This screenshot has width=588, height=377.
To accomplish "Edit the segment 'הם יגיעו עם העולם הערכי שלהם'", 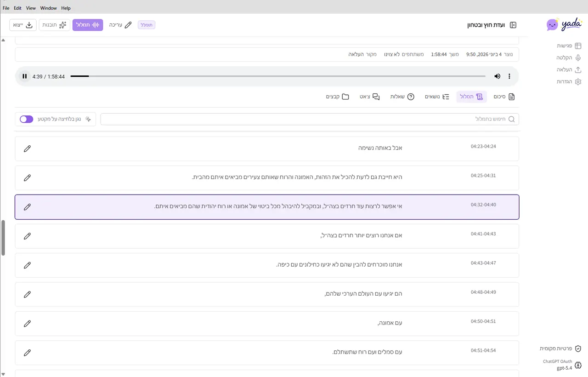I will pos(27,294).
